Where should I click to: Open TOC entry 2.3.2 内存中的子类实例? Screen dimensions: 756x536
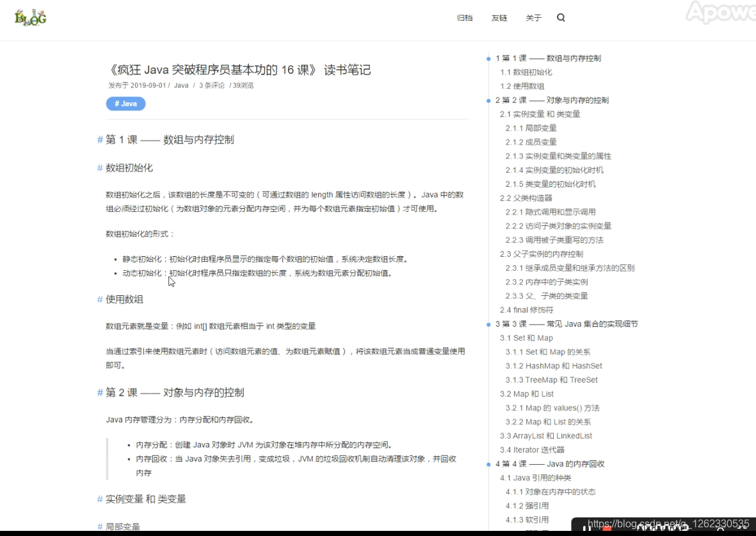point(547,282)
